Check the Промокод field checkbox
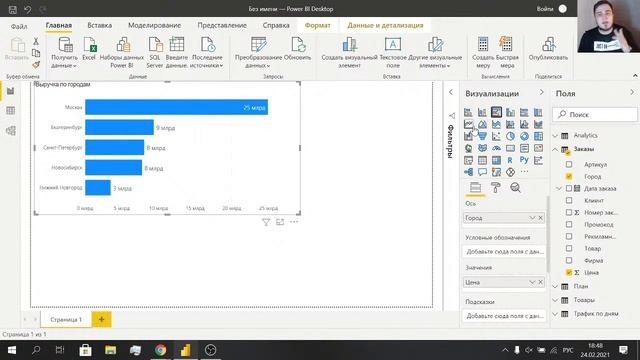The image size is (640, 360). click(569, 224)
